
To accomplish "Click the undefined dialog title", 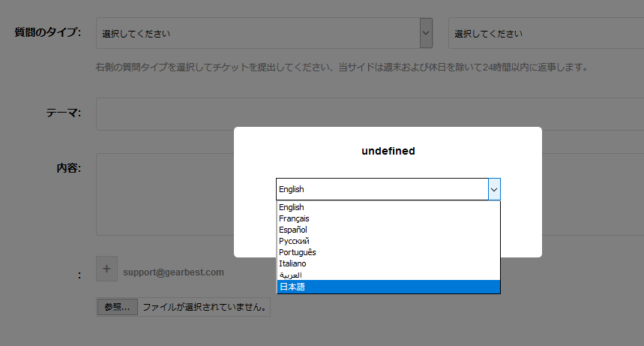I will (388, 151).
